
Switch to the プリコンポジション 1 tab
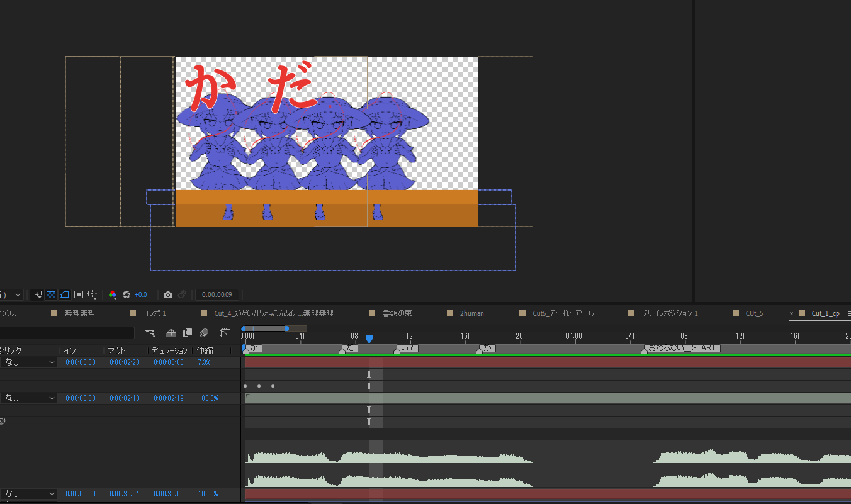click(x=670, y=313)
